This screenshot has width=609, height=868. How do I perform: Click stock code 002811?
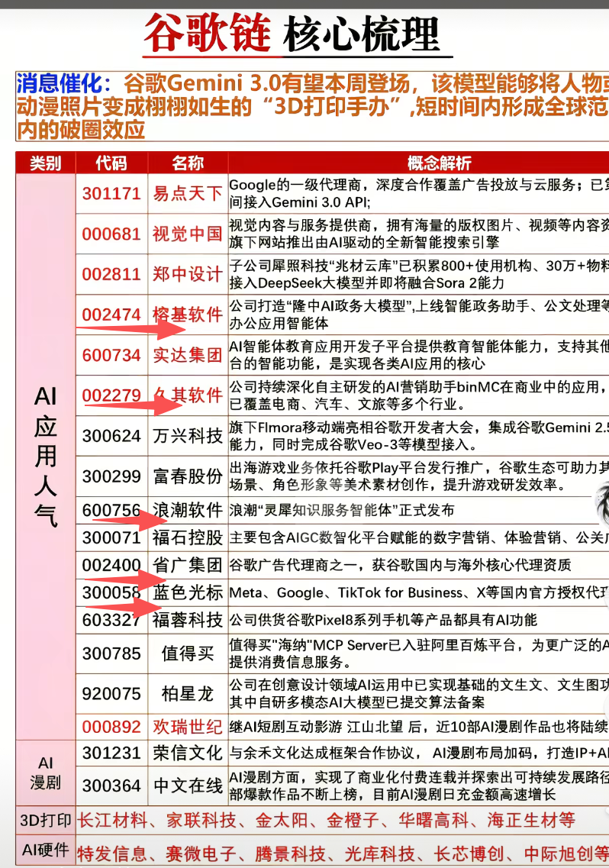coord(111,274)
